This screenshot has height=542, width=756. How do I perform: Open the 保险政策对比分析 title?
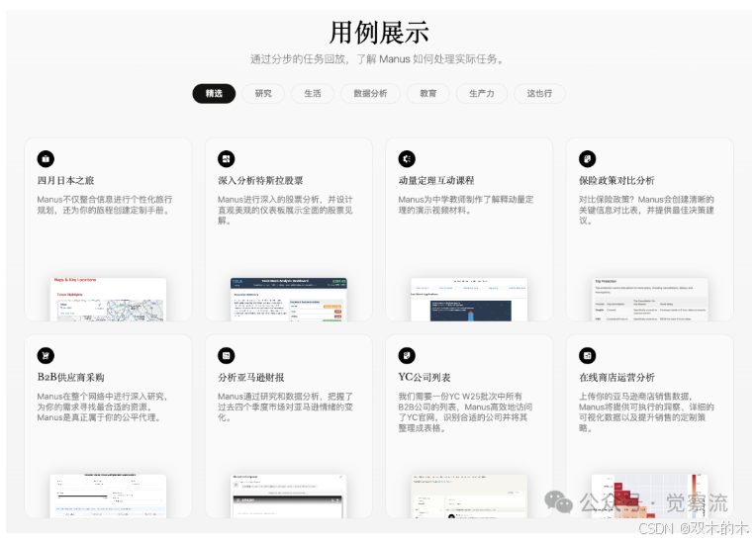click(x=616, y=181)
